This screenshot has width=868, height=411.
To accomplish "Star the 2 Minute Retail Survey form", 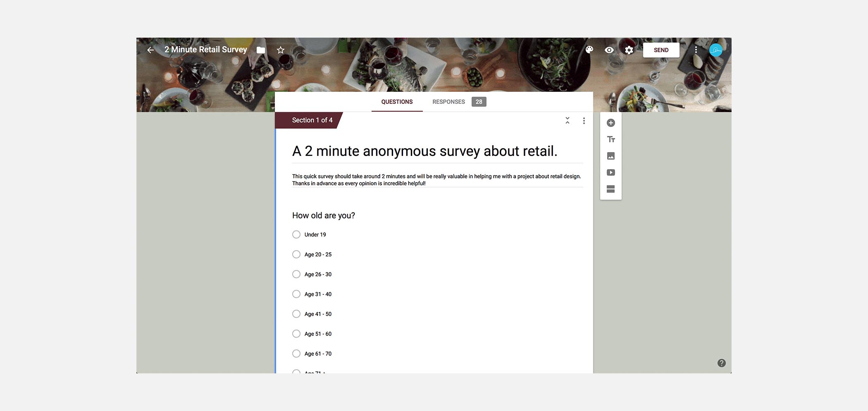I will coord(281,50).
